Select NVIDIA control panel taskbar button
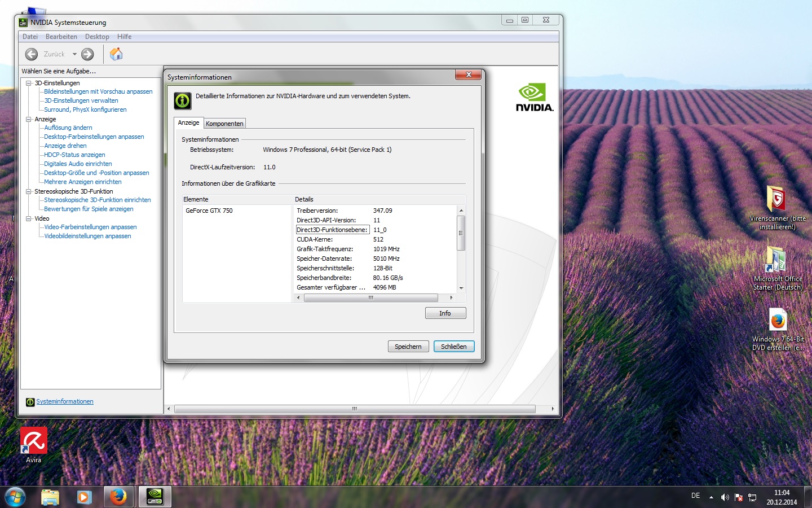The height and width of the screenshot is (508, 812). (x=155, y=497)
